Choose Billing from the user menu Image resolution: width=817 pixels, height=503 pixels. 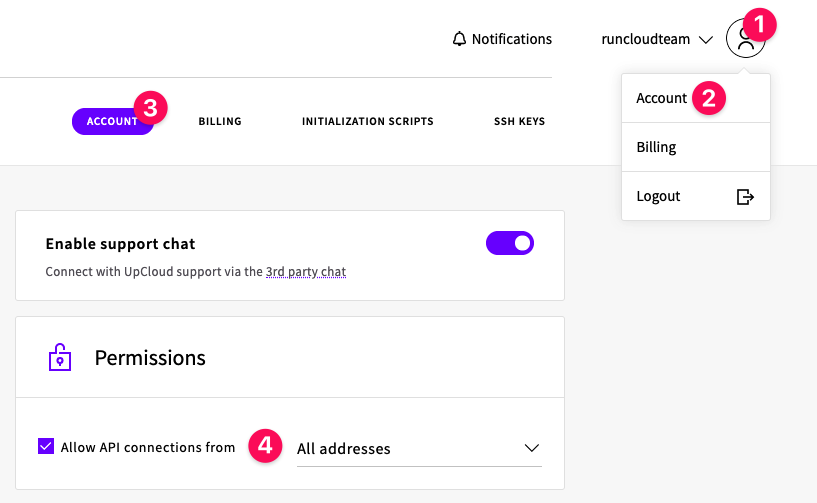tap(657, 147)
